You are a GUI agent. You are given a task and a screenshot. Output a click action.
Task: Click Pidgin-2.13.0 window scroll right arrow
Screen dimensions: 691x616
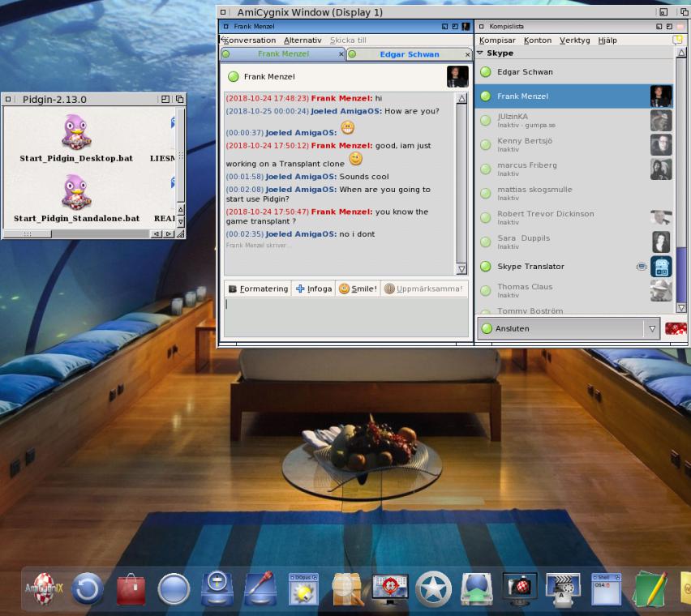(169, 234)
